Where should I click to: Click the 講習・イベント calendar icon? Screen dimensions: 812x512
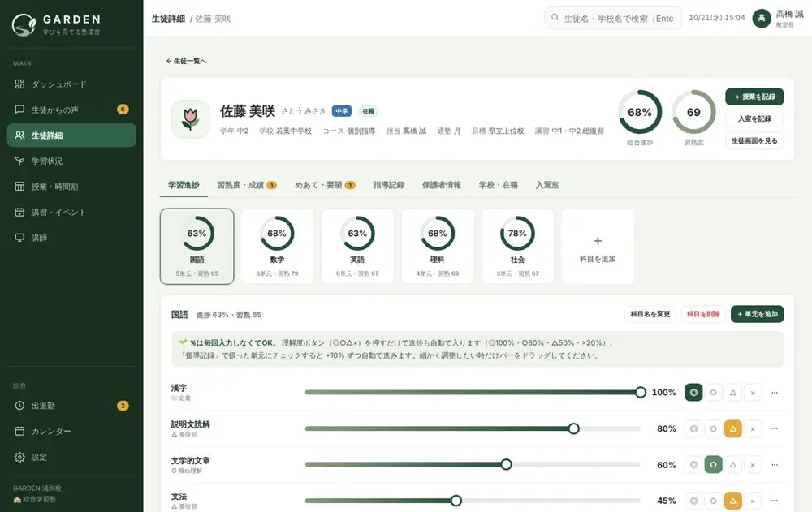tap(19, 213)
